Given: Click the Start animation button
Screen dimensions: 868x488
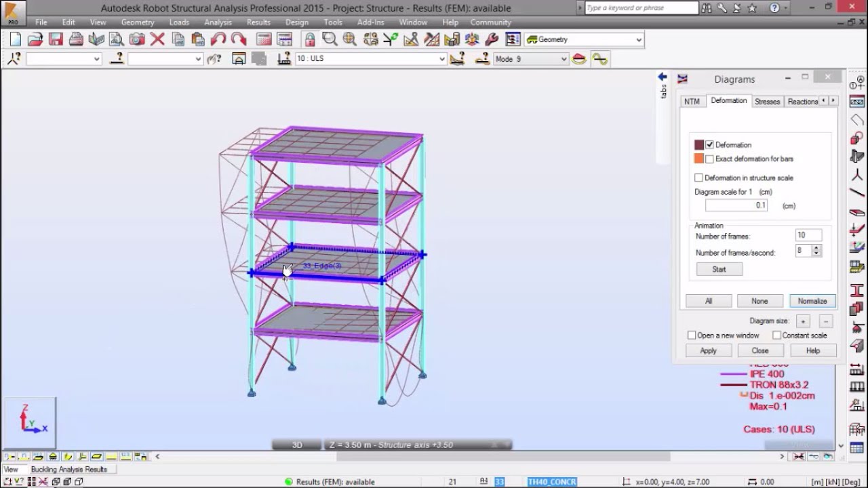Looking at the screenshot, I should pos(719,269).
